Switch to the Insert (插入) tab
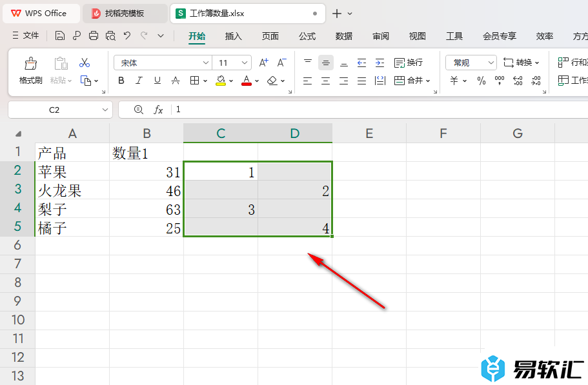588x385 pixels. pos(233,36)
